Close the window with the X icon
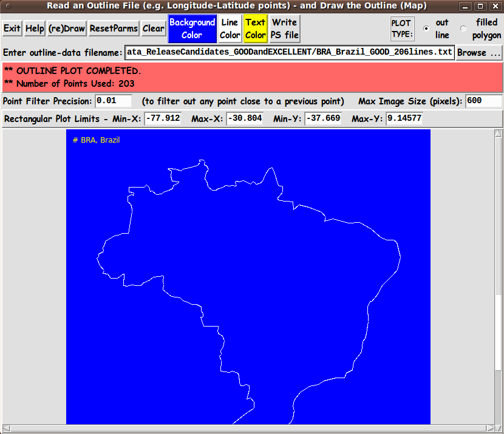 (495, 6)
